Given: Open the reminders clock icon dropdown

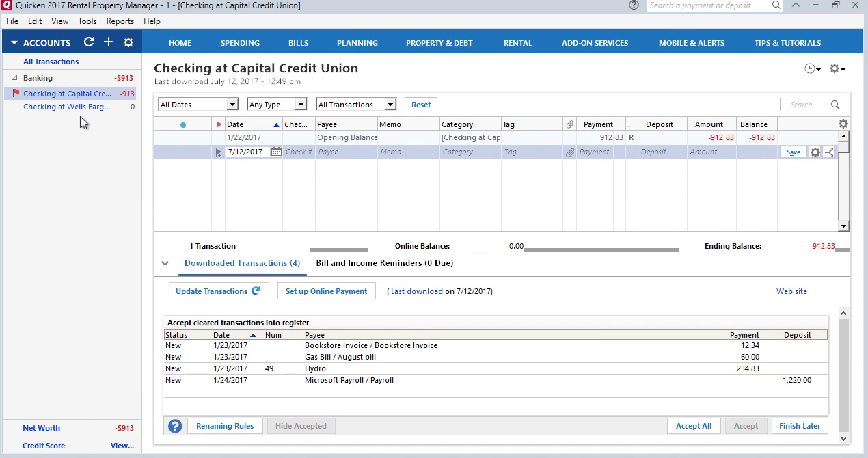Looking at the screenshot, I should tap(813, 69).
